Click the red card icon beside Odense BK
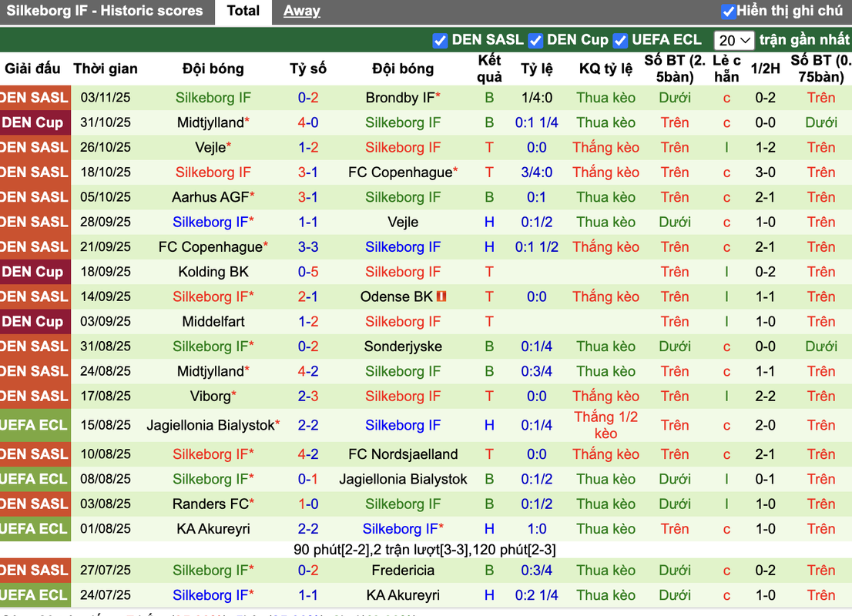852x616 pixels. click(x=441, y=296)
